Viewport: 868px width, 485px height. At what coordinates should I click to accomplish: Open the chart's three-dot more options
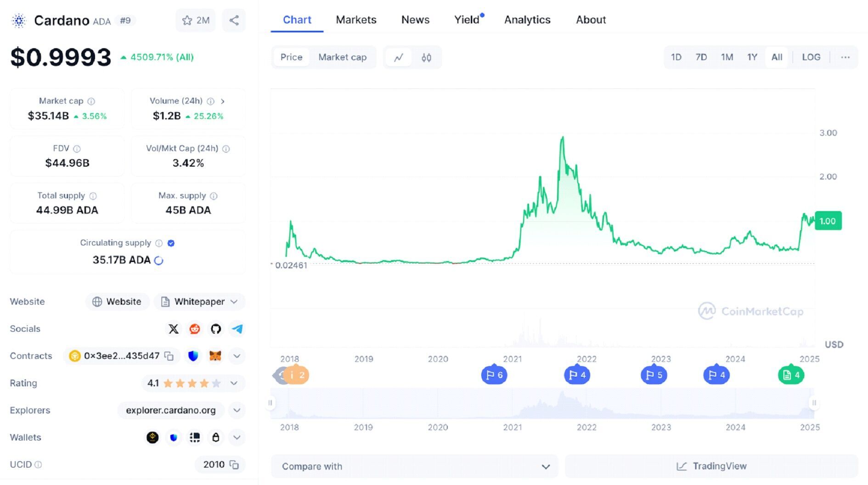(x=845, y=57)
